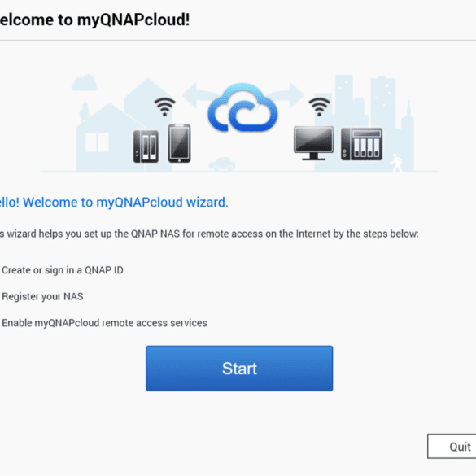This screenshot has height=476, width=476.
Task: Click the desktop monitor icon
Action: coord(313,143)
